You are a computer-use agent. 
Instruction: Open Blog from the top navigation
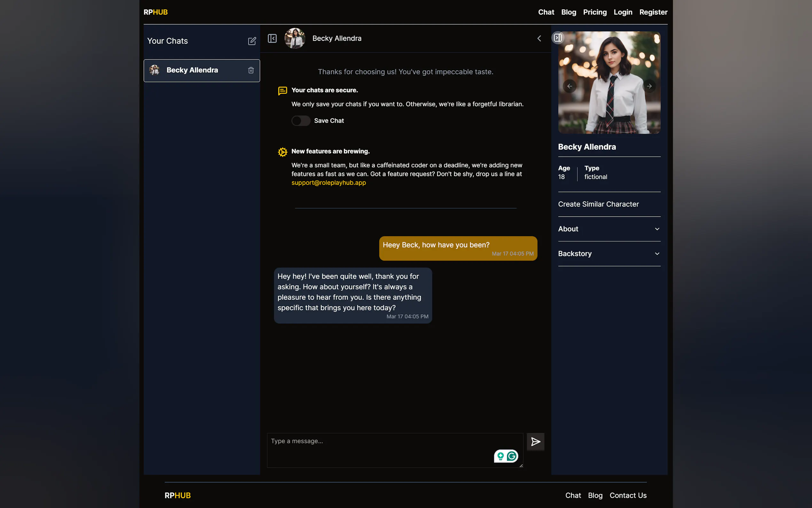tap(568, 12)
